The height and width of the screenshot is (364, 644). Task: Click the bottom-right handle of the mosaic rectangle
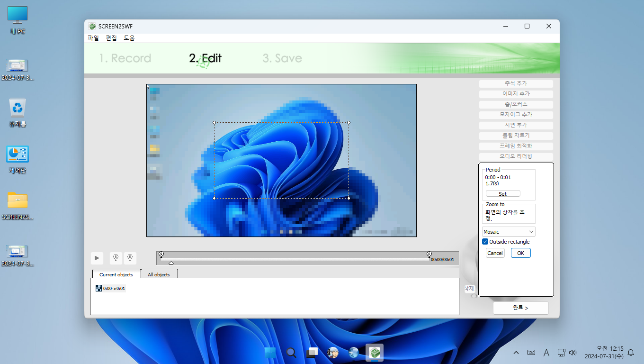pos(349,198)
